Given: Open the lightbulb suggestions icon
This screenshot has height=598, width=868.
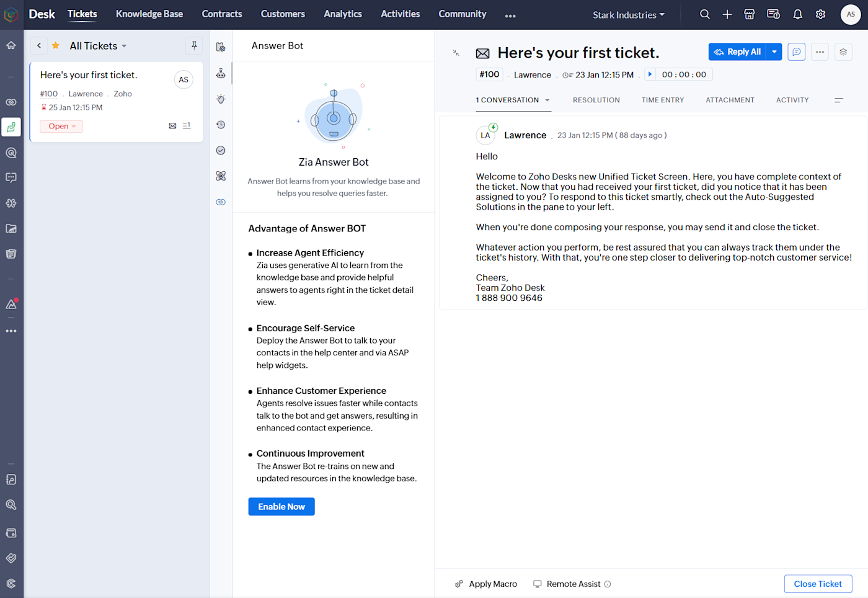Looking at the screenshot, I should 221,99.
